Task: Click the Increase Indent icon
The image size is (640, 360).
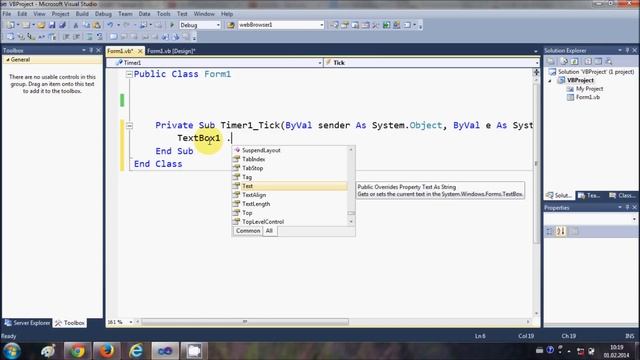Action: point(76,37)
